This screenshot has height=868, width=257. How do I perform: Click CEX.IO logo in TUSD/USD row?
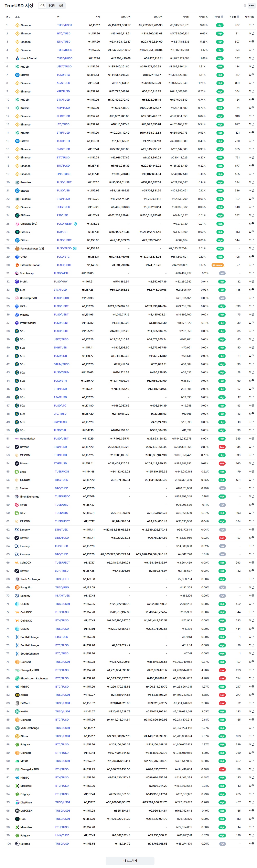point(17,629)
